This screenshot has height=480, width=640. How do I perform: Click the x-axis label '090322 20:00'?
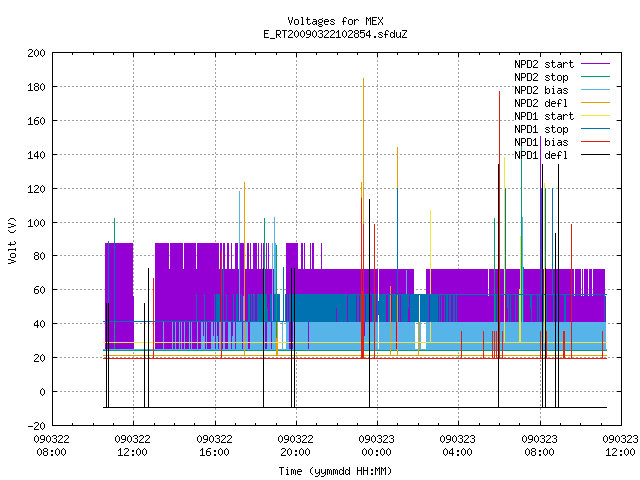click(x=296, y=446)
